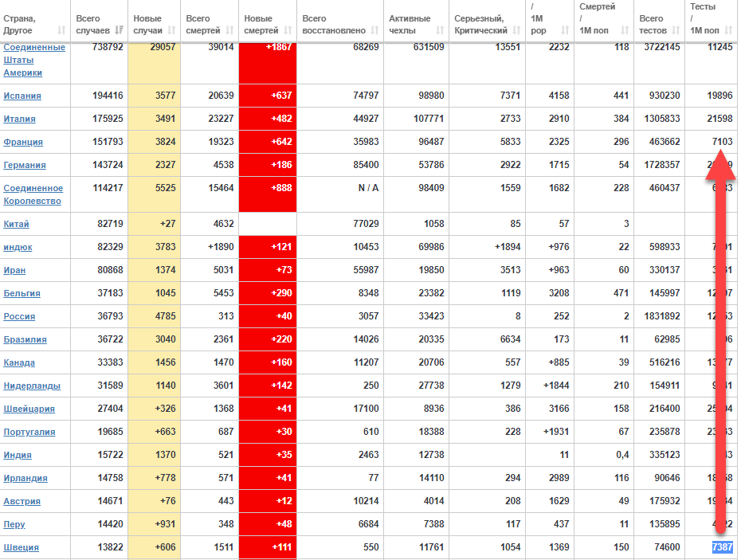Image resolution: width=741 pixels, height=560 pixels.
Task: Go to the Россия country link
Action: click(x=19, y=316)
